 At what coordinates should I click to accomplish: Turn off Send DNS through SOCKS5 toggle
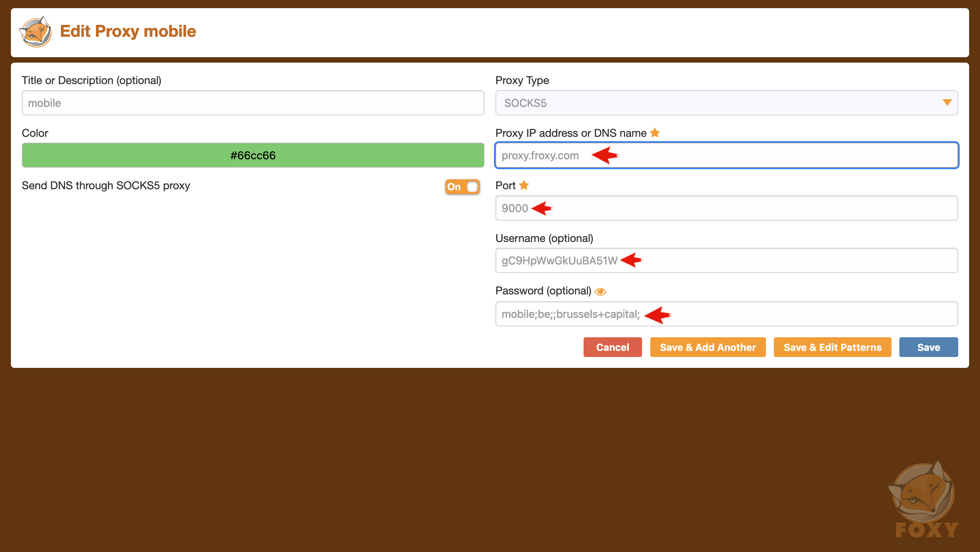(462, 187)
